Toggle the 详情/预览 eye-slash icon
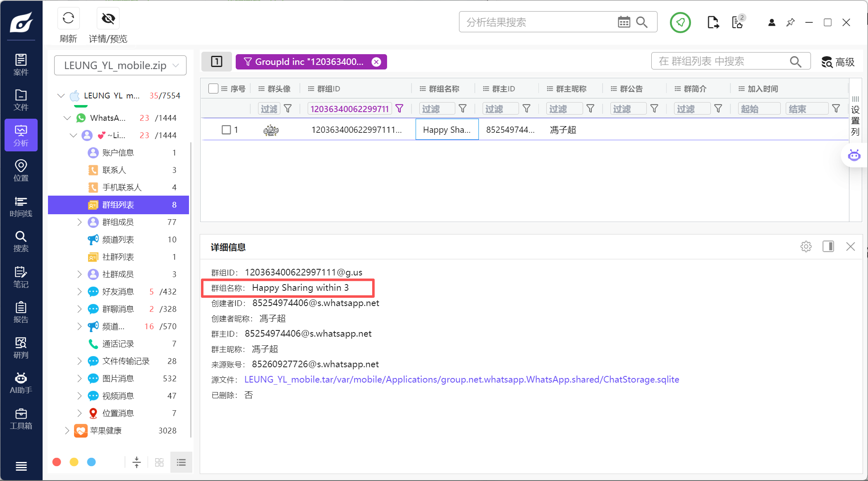The width and height of the screenshot is (868, 481). 108,19
